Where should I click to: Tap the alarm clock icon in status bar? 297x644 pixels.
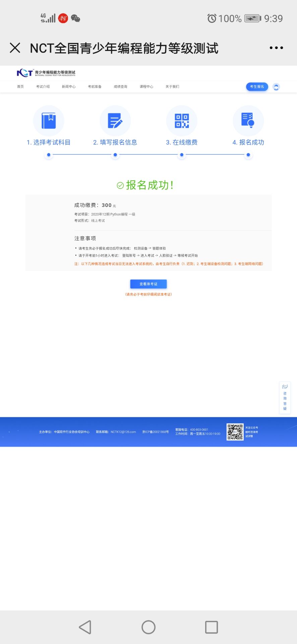(212, 18)
